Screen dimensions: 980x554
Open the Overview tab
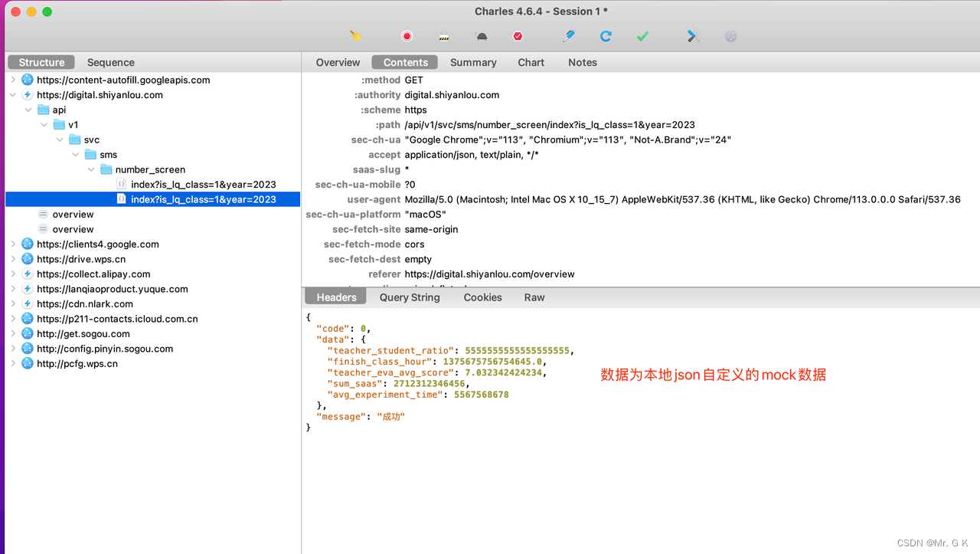338,62
